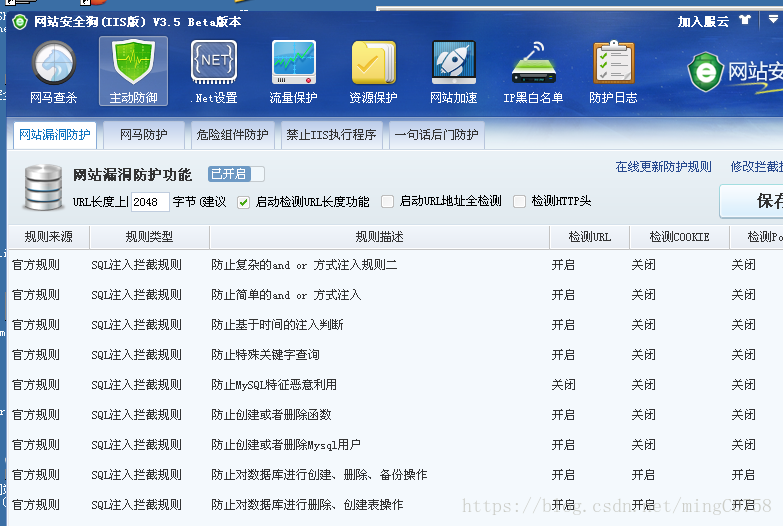Sort by 规则类型 column header
This screenshot has width=783, height=526.
click(149, 237)
